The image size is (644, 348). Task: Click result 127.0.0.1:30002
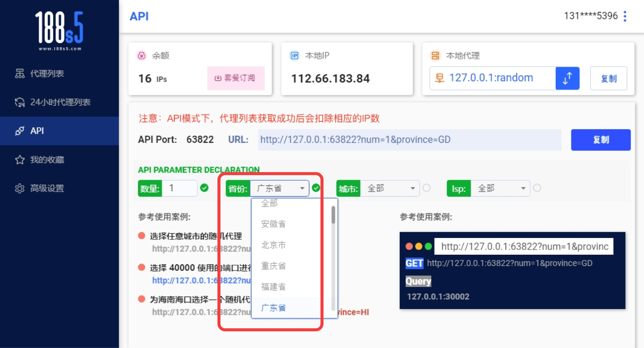(x=438, y=297)
